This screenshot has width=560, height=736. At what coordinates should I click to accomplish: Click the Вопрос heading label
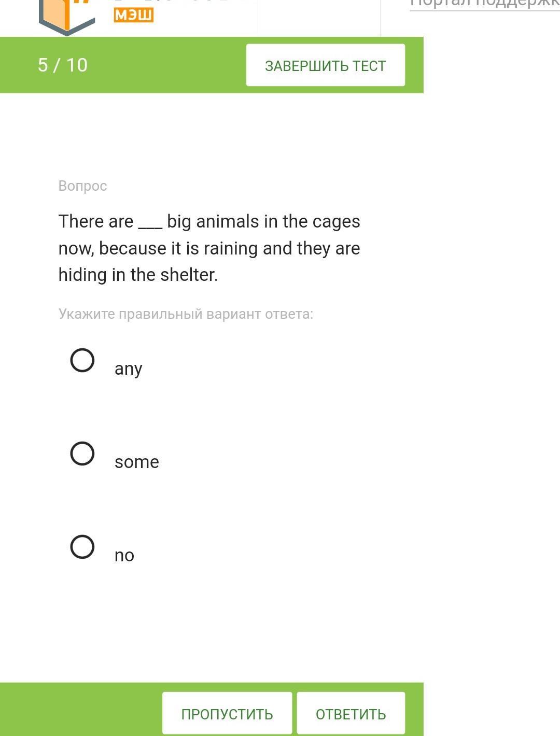pos(82,186)
